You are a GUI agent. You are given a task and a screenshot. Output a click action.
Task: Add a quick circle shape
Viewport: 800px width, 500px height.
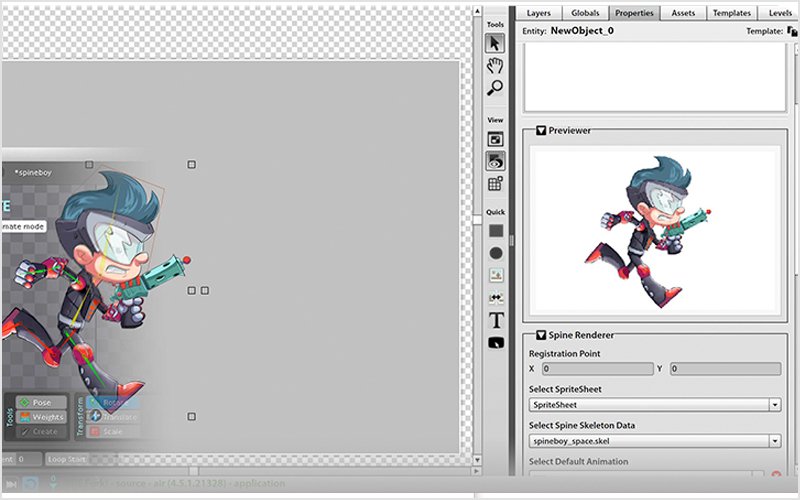[x=496, y=253]
